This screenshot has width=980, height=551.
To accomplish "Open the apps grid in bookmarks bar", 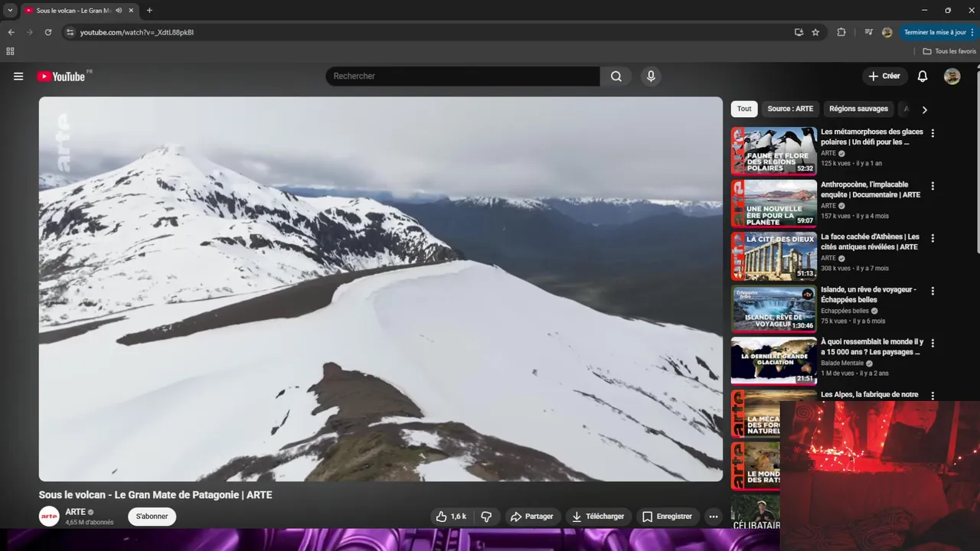I will click(10, 51).
